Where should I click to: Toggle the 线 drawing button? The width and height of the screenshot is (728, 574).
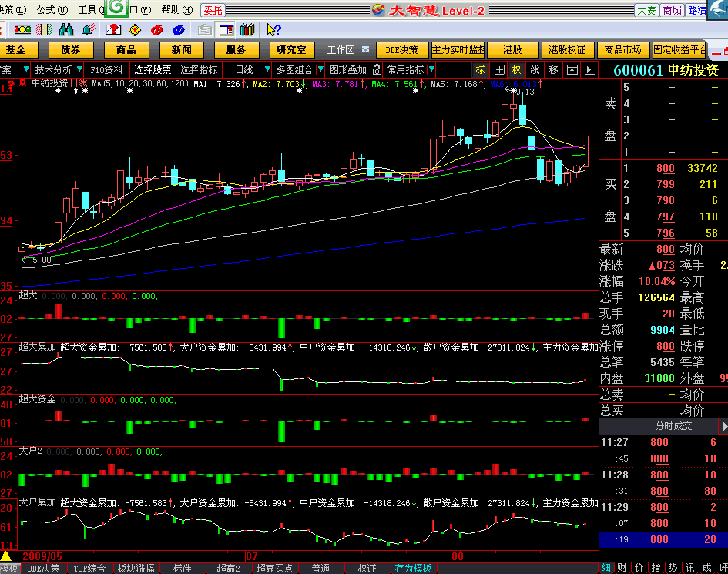coord(535,70)
